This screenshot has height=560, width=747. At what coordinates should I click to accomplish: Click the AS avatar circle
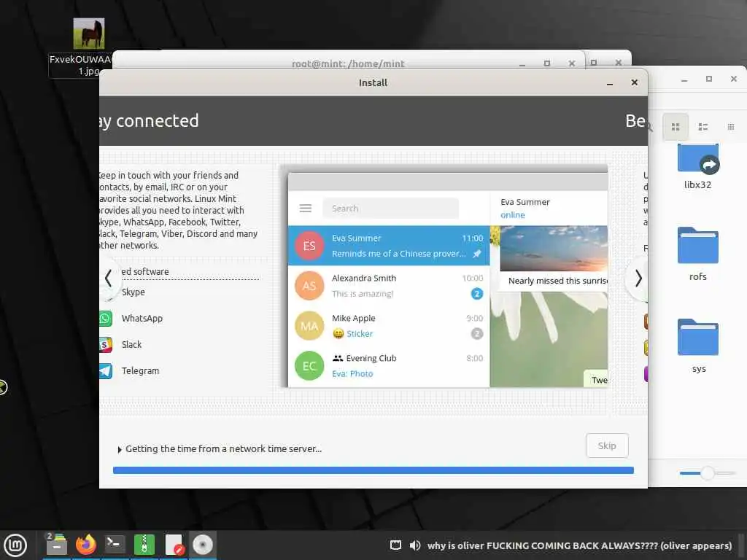(309, 286)
